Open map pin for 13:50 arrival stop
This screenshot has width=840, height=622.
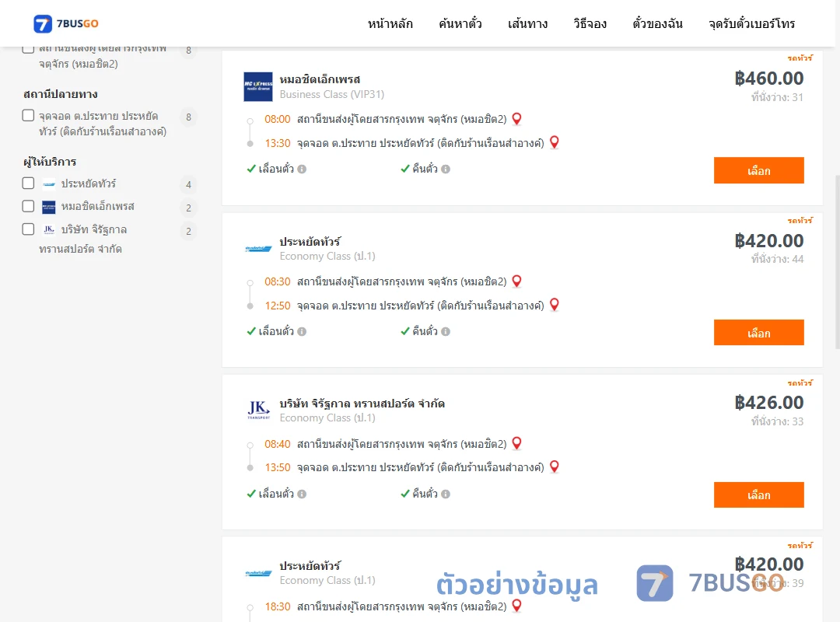[555, 467]
